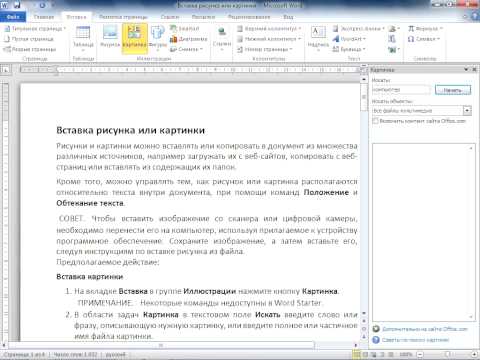The width and height of the screenshot is (480, 360).
Task: Click into the Искать search text field
Action: click(x=401, y=90)
